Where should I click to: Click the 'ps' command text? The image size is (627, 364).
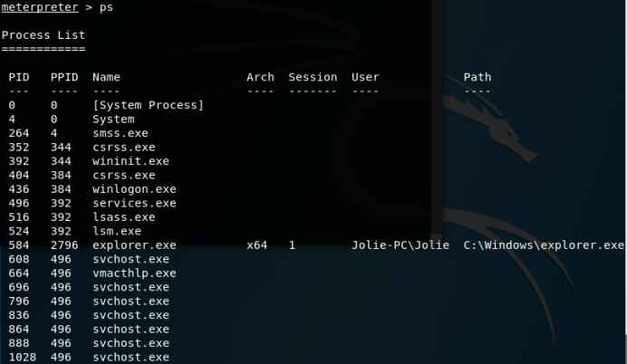click(x=106, y=8)
